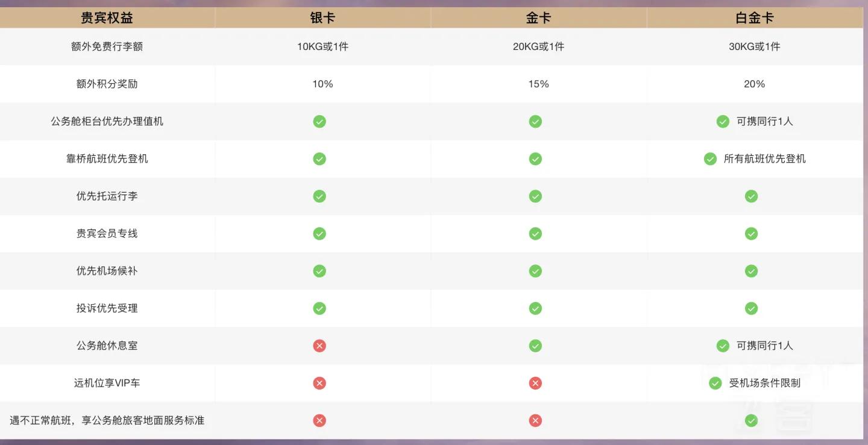Click red cross for 银卡 公务舱休息室
The image size is (868, 445).
coord(319,346)
